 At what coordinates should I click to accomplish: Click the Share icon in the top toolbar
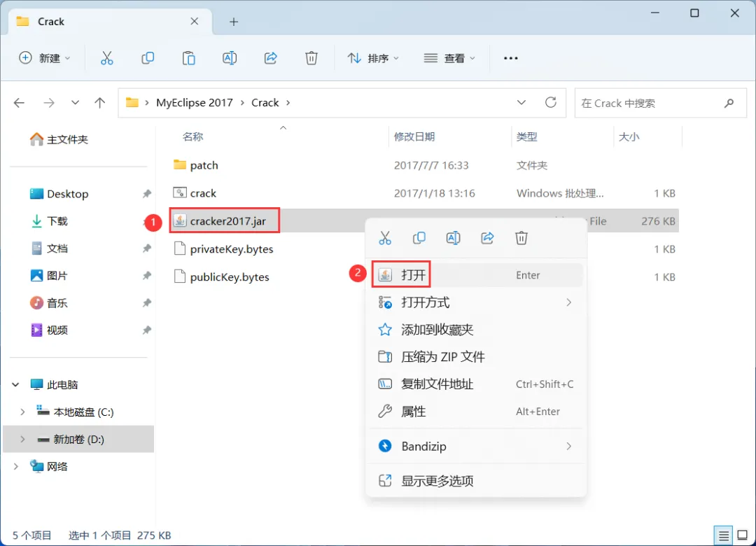270,58
